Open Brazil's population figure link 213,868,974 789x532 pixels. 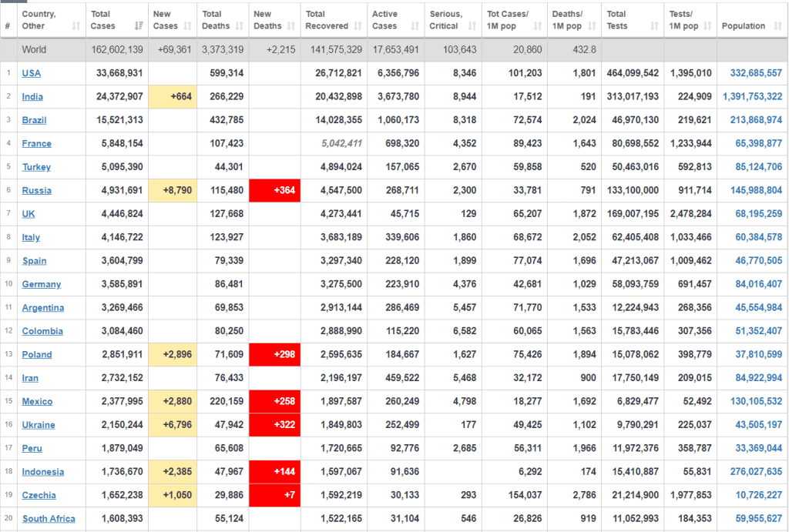(751, 120)
